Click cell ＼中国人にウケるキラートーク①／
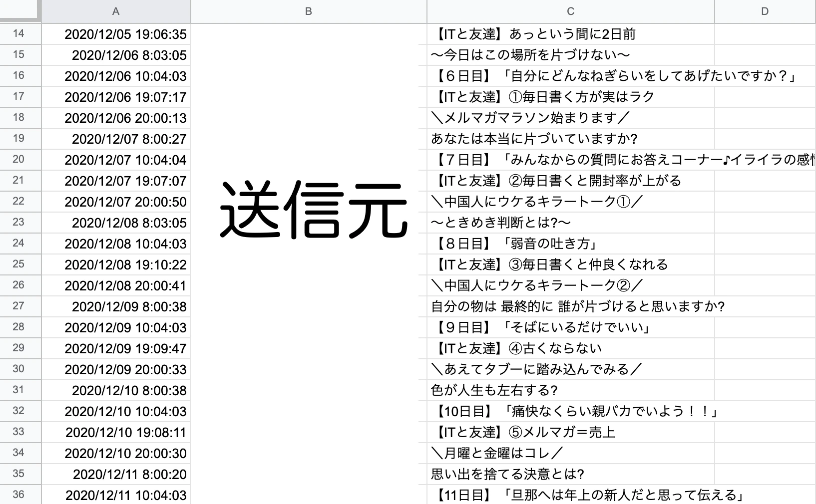 point(571,202)
